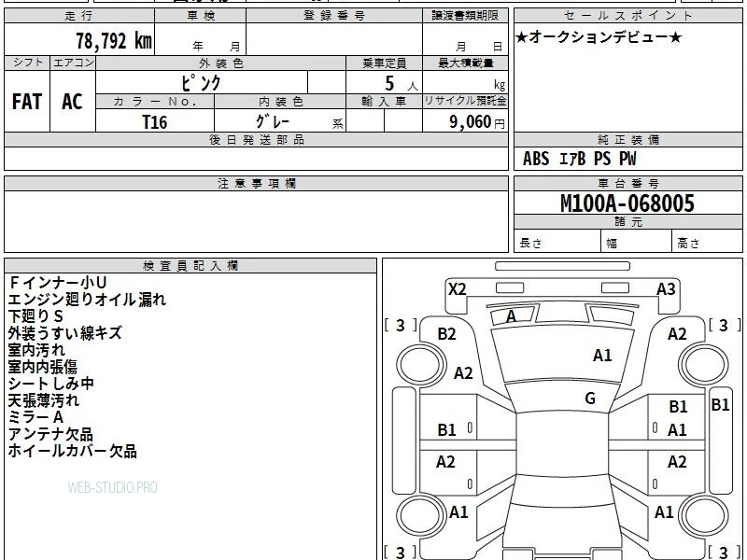This screenshot has height=560, width=747.
Task: Click the セールスポイント header
Action: pyautogui.click(x=627, y=16)
